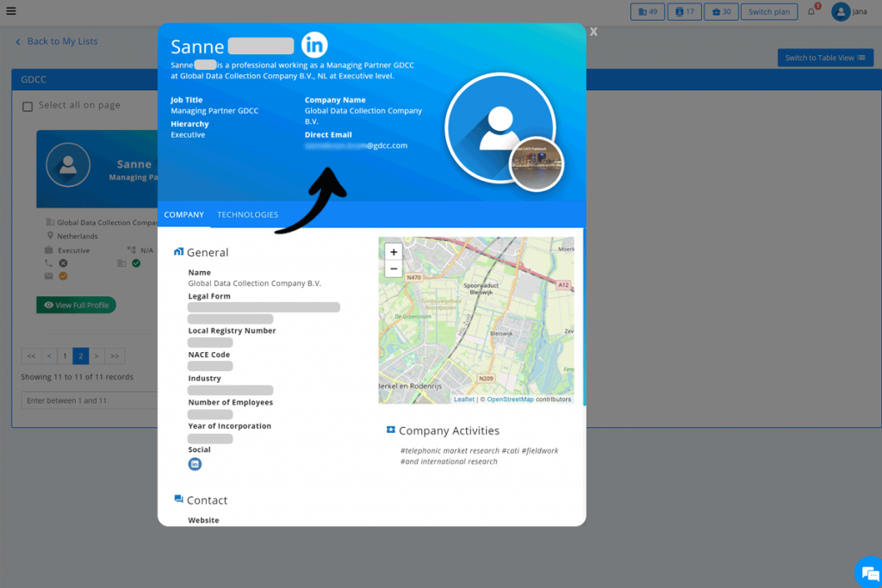
Task: Open the hamburger menu icon
Action: (x=11, y=11)
